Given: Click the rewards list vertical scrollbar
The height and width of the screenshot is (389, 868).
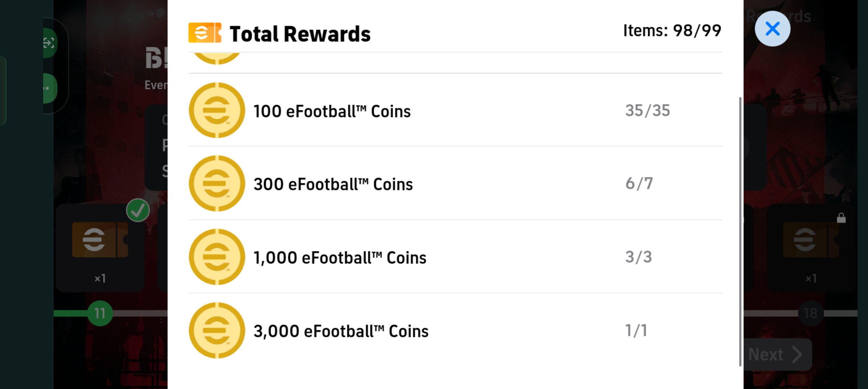Looking at the screenshot, I should click(x=740, y=231).
